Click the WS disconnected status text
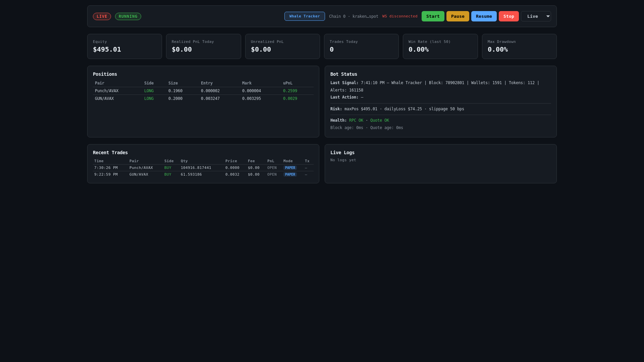Viewport: 644px width, 362px height. [400, 16]
